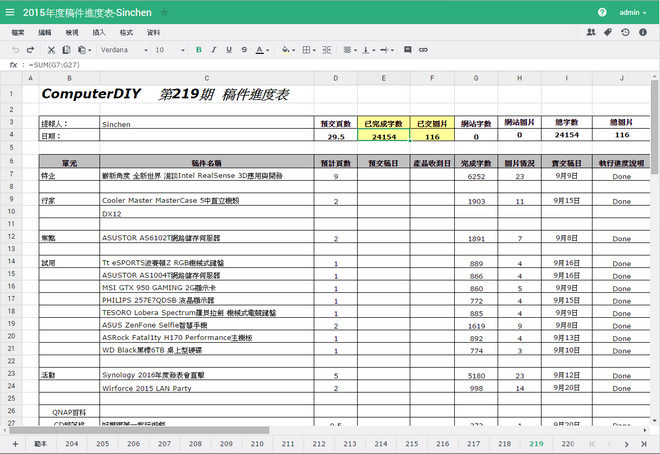Star this spreadsheet as favorite

point(165,12)
